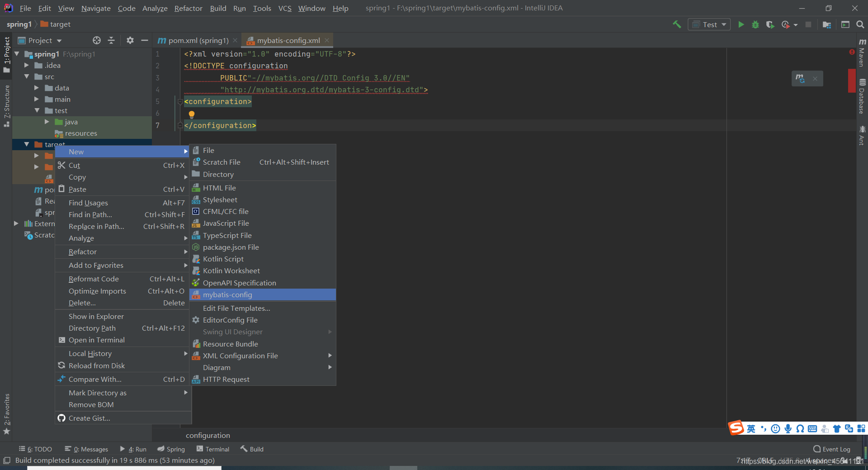Open the Refactor menu in the menu bar
This screenshot has width=868, height=470.
tap(188, 8)
